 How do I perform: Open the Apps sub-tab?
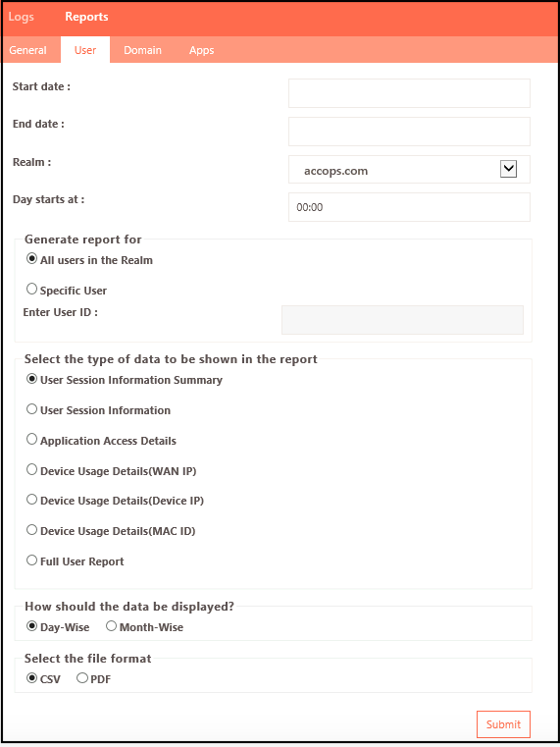[x=201, y=50]
